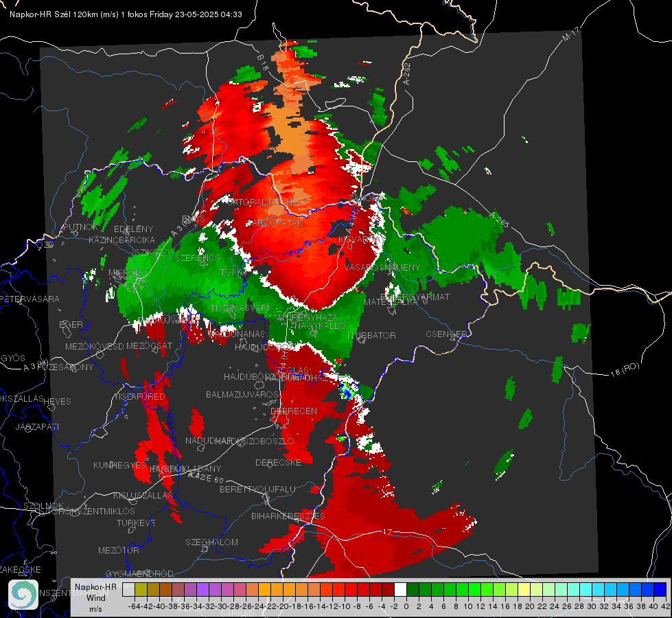
Task: Select the VASAROSNAMENY label
Action: point(382,267)
